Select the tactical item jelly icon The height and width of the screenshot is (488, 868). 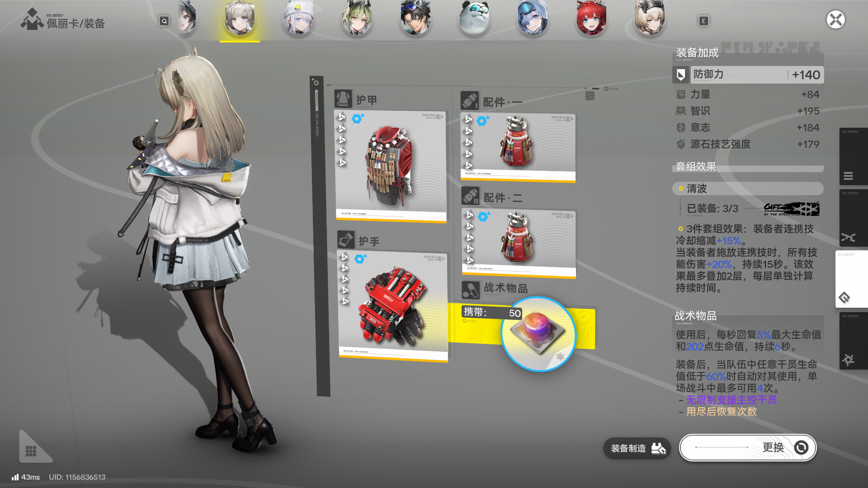point(538,334)
